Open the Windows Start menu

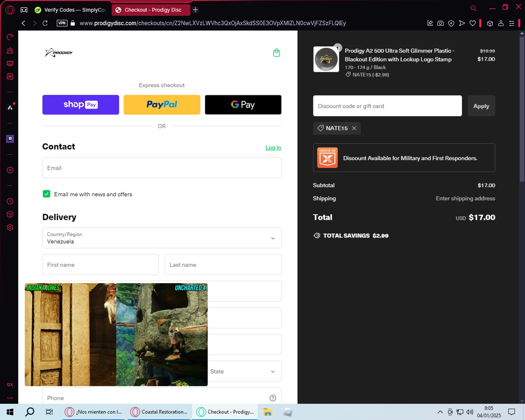click(10, 412)
